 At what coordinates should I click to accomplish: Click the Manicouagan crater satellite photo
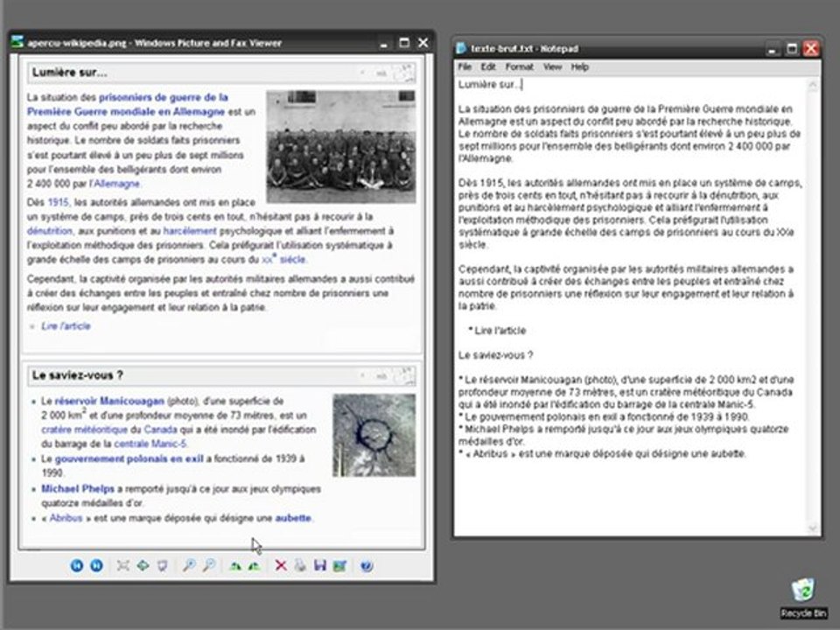point(374,435)
